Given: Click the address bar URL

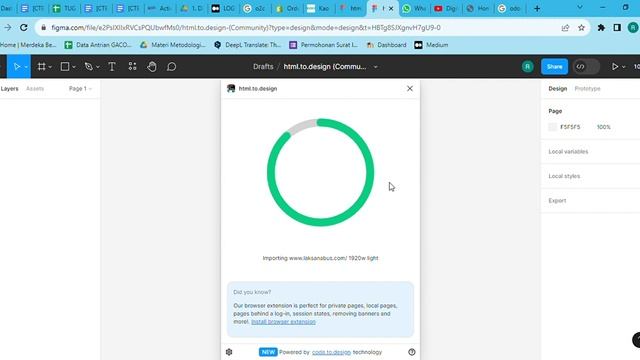Looking at the screenshot, I should pyautogui.click(x=246, y=28).
